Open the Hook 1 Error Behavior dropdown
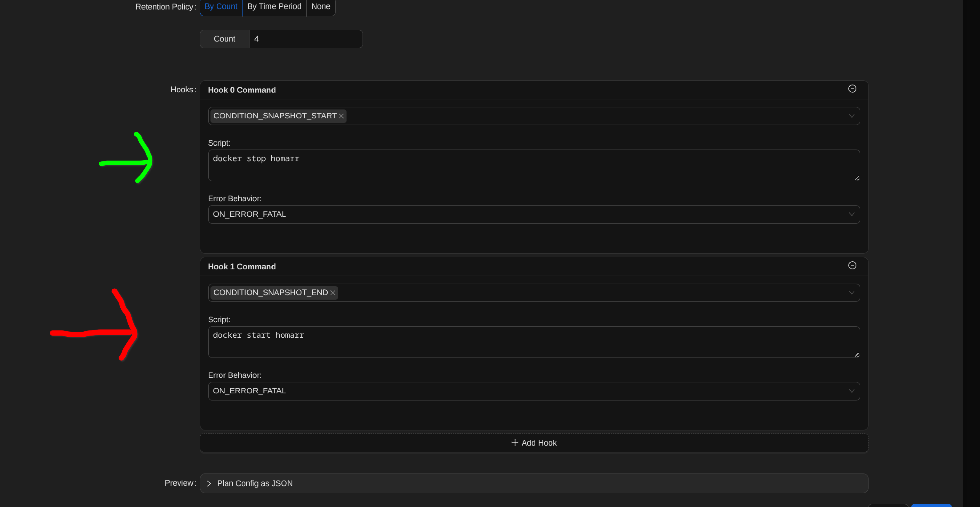 [533, 391]
